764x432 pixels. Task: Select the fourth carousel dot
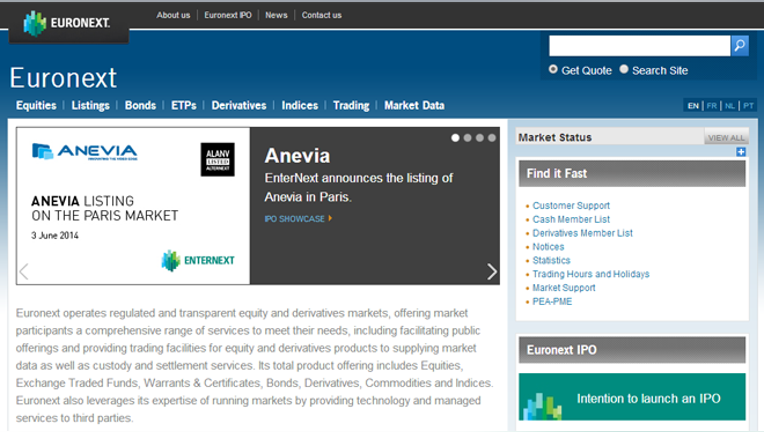tap(492, 138)
